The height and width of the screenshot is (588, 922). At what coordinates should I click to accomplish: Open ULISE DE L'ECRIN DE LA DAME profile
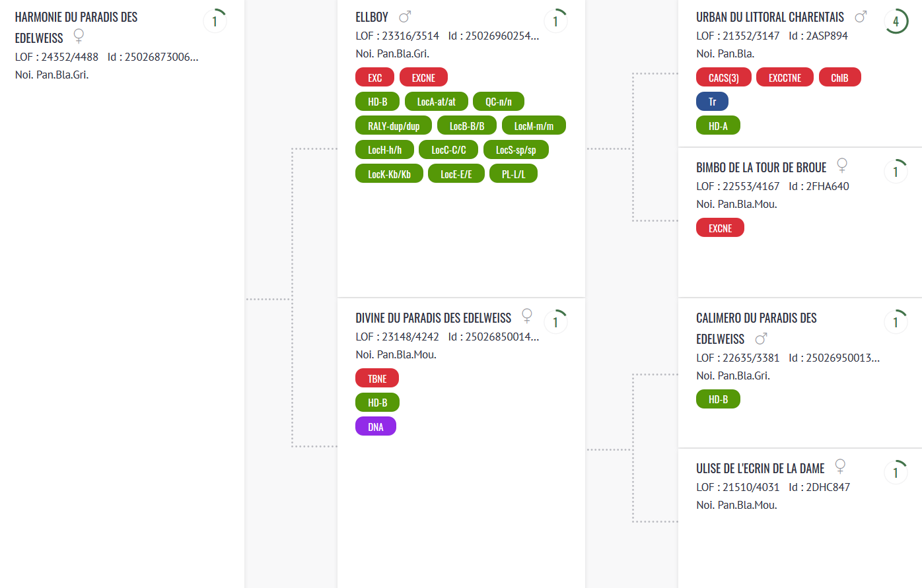point(760,469)
